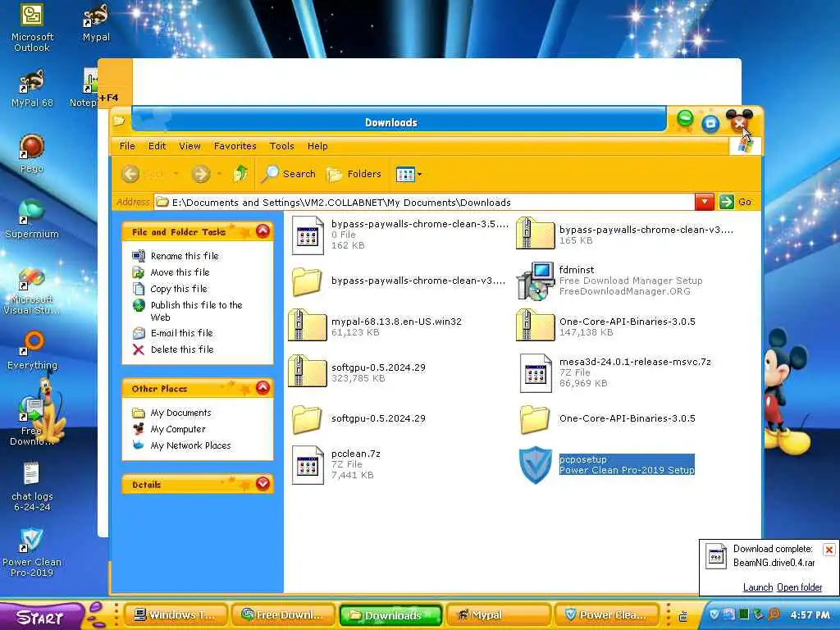The height and width of the screenshot is (630, 840).
Task: Open Microsoft Outlook desktop icon
Action: (32, 28)
